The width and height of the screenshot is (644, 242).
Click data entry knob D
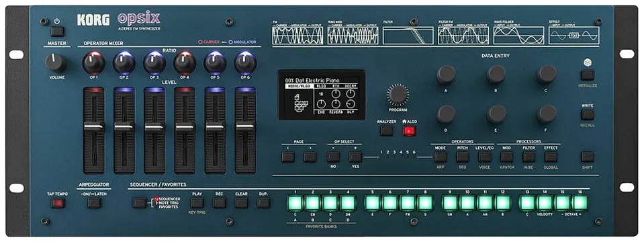(446, 114)
